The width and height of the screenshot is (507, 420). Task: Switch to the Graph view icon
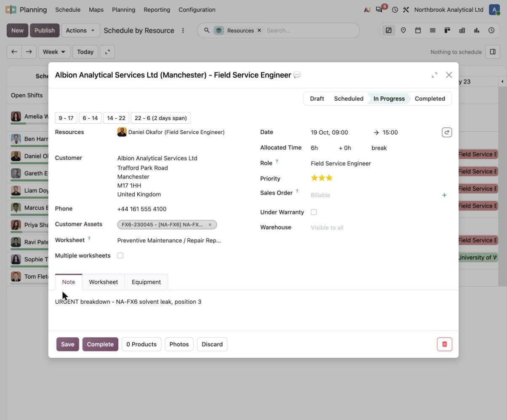click(x=477, y=30)
